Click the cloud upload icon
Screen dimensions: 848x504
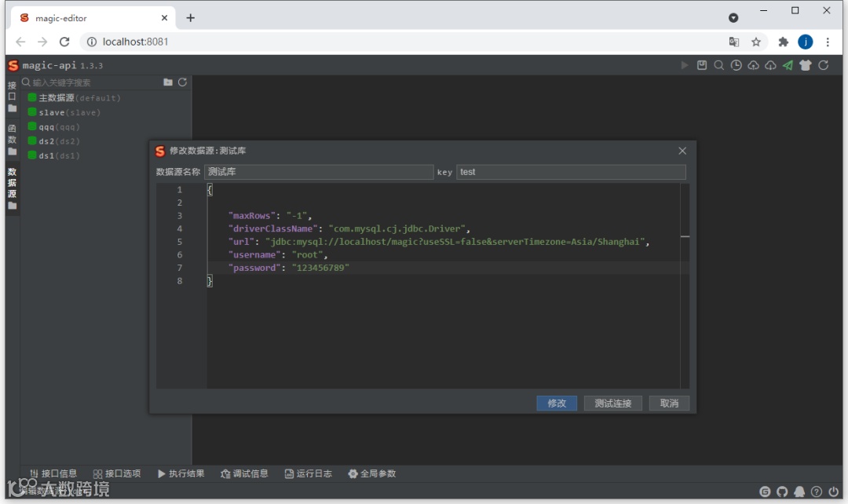[753, 65]
